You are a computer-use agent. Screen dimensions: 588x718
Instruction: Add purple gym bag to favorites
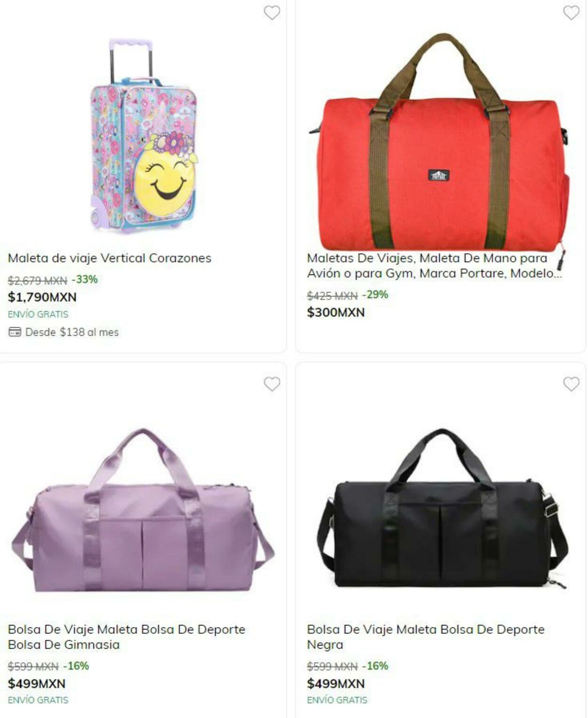pyautogui.click(x=271, y=384)
